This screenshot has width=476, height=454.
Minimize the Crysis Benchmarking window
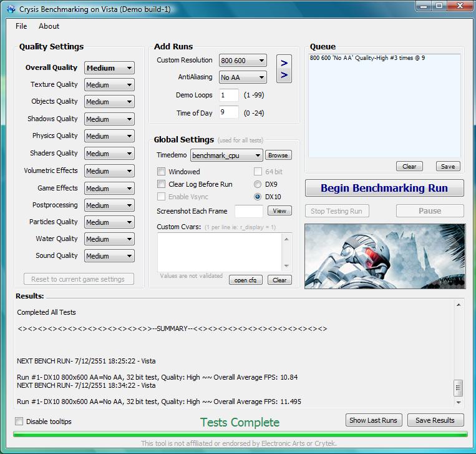424,6
